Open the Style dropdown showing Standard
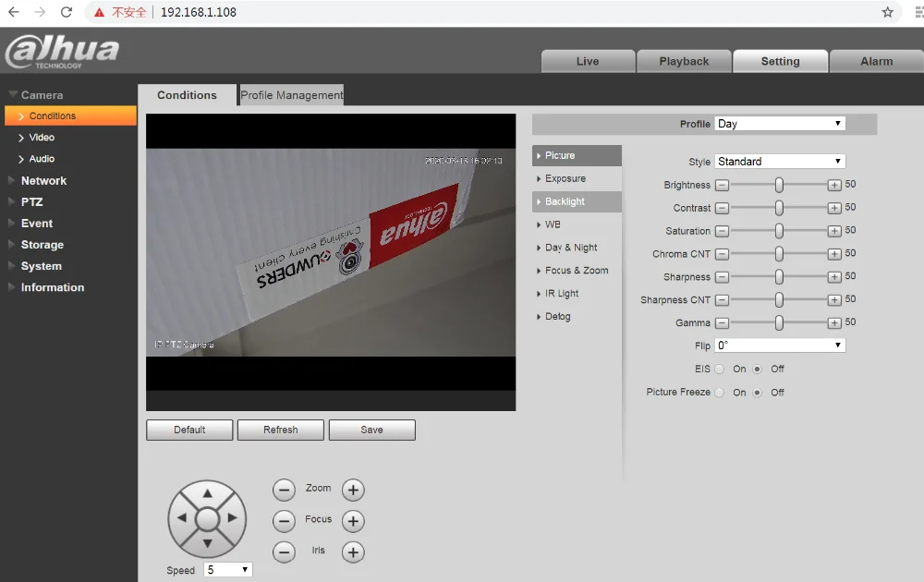 pos(780,162)
